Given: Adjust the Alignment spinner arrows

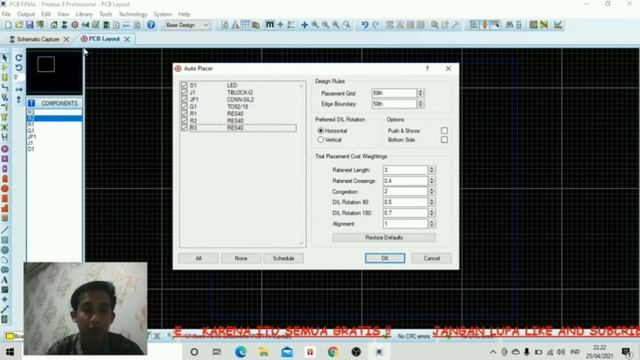Looking at the screenshot, I should (x=431, y=224).
